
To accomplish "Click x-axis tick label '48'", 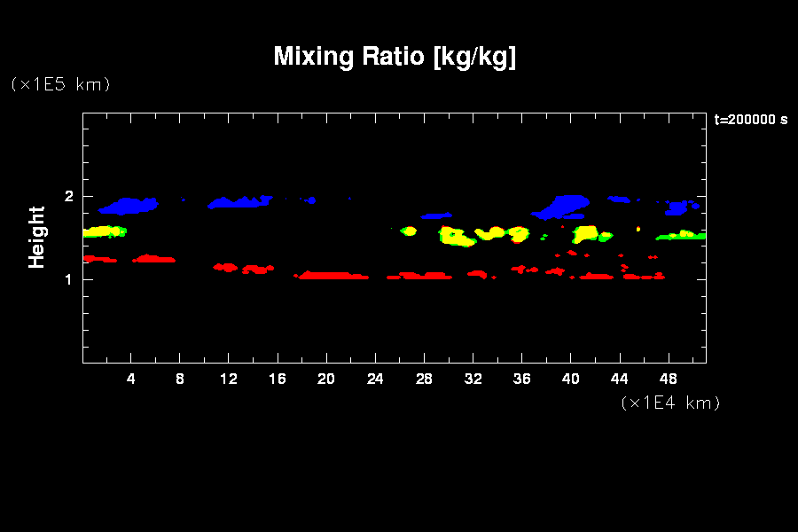I will [669, 379].
